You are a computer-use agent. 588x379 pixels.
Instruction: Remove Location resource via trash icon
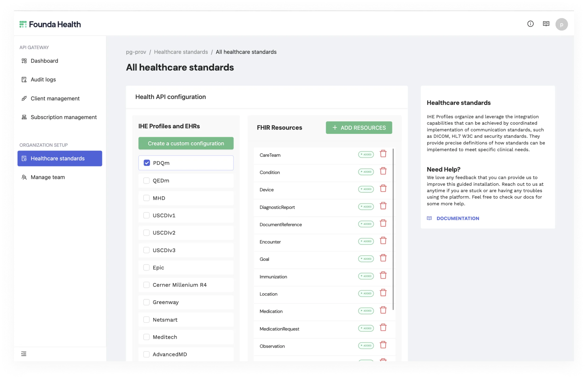tap(383, 293)
